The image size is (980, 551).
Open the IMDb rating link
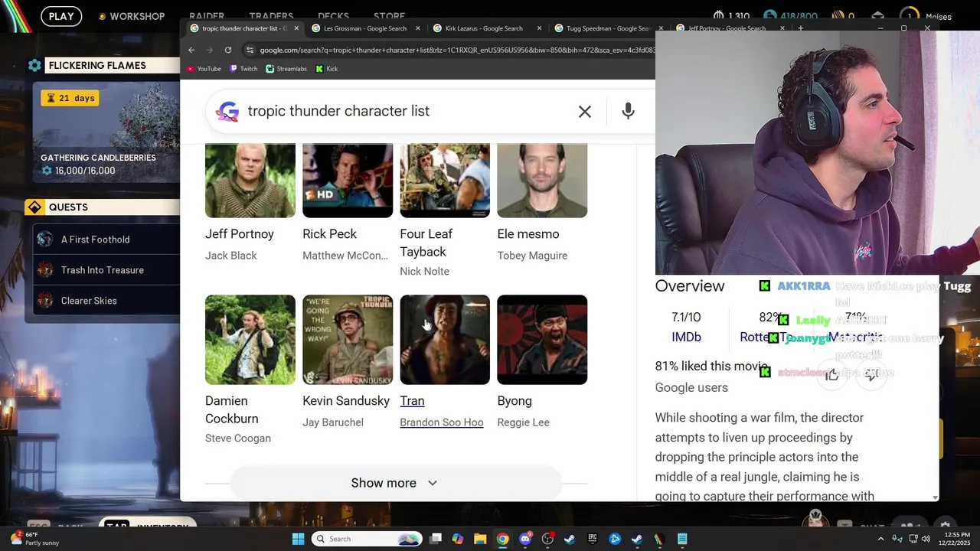tap(686, 337)
